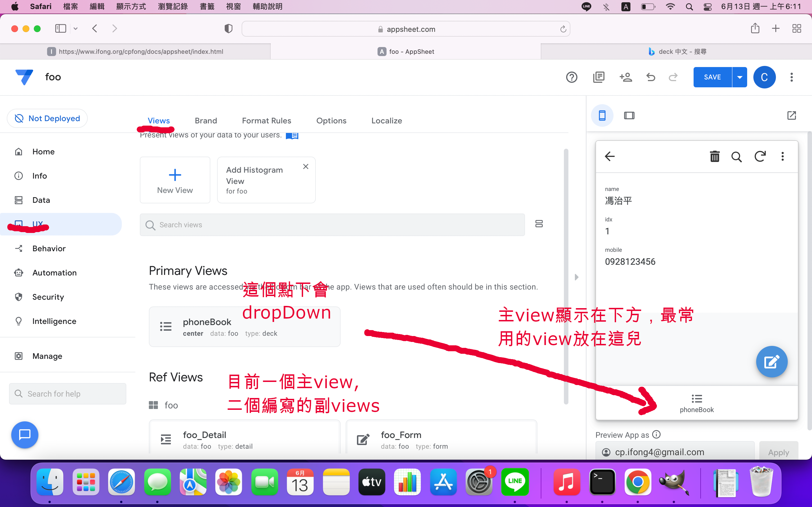Switch to the Brand tab

206,121
